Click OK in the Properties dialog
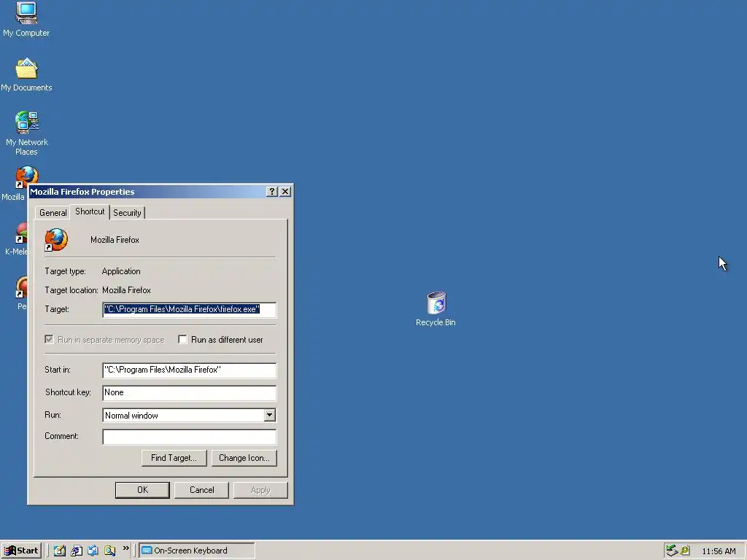The width and height of the screenshot is (747, 560). (x=142, y=490)
